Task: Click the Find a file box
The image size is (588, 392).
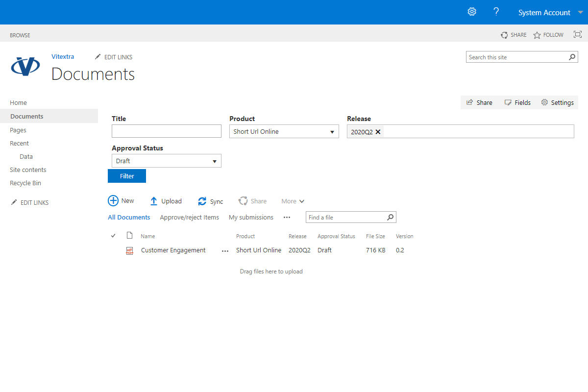Action: [x=346, y=217]
